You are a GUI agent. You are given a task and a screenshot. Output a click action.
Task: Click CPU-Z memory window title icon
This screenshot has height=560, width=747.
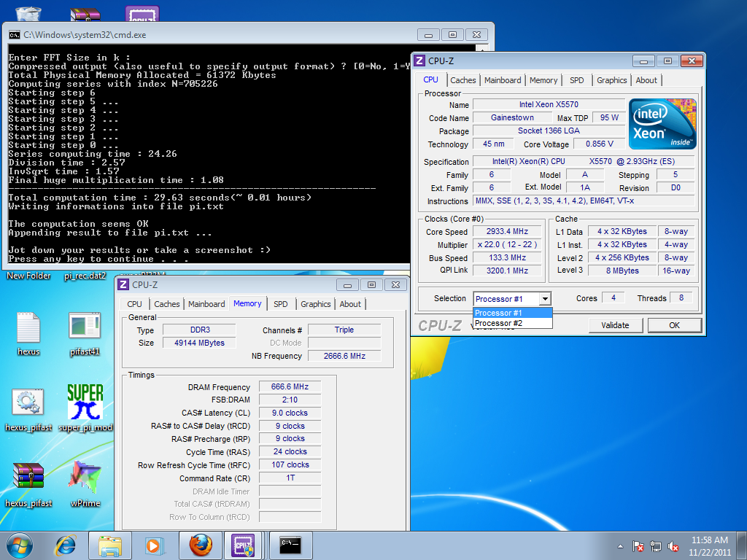[123, 285]
